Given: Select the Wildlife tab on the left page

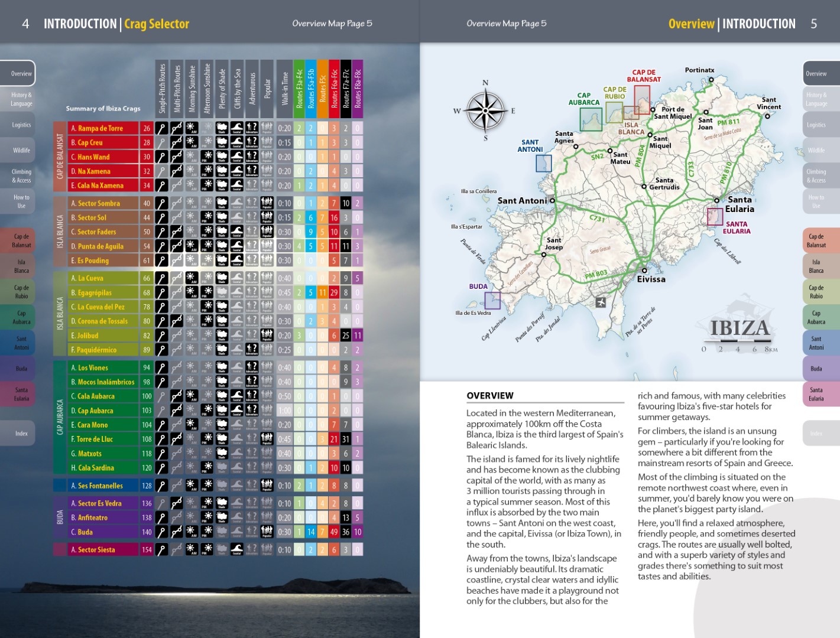Looking at the screenshot, I should [18, 151].
